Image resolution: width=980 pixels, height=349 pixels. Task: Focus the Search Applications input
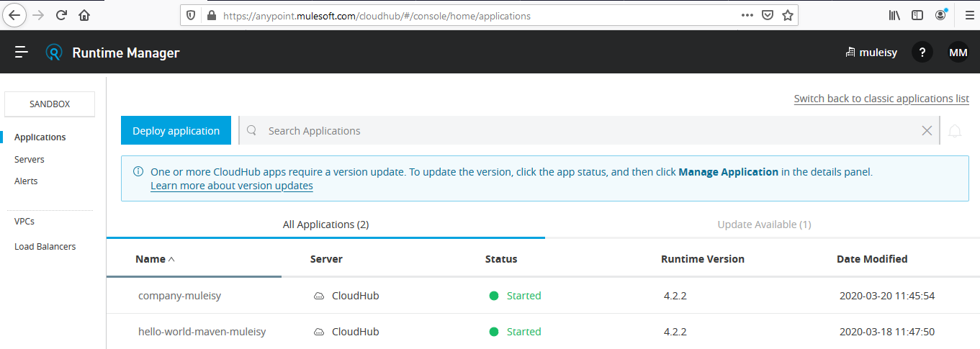(590, 130)
